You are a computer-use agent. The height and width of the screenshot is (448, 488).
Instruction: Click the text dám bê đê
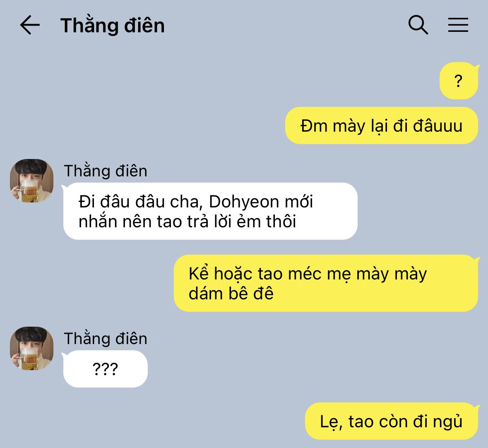click(231, 293)
